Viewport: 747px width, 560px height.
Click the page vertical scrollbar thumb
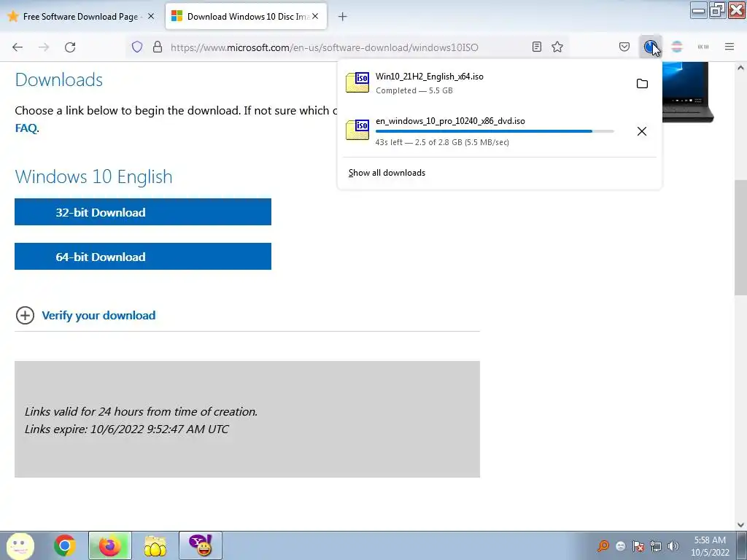pyautogui.click(x=740, y=237)
